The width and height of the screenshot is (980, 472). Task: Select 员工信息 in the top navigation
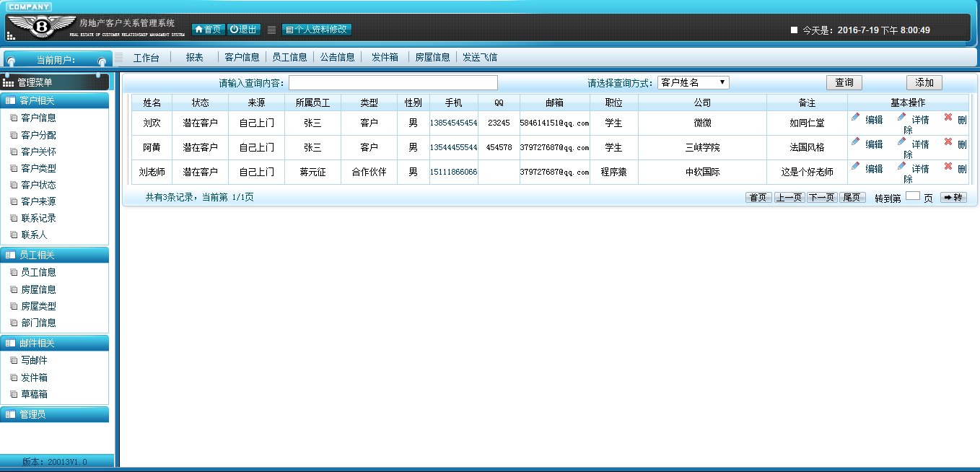289,57
